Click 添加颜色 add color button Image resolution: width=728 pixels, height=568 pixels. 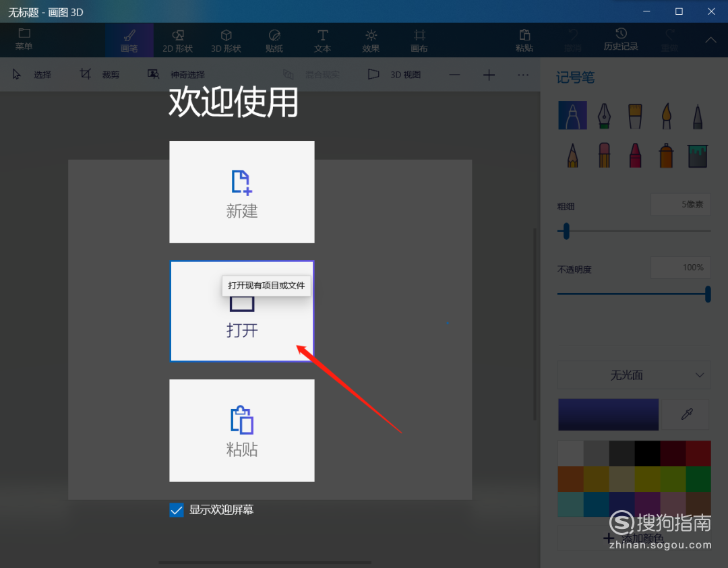tap(634, 538)
